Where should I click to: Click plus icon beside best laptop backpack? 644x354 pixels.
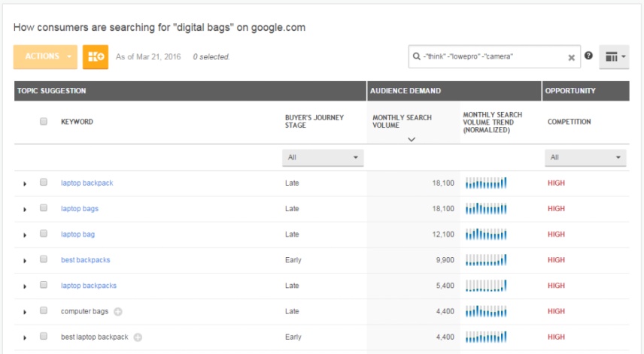click(x=138, y=337)
